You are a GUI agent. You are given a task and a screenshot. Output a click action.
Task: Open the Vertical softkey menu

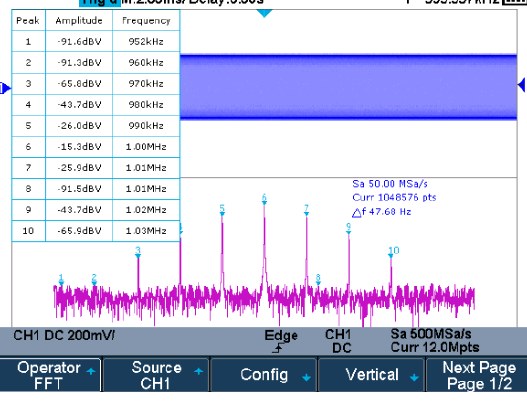[x=371, y=375]
